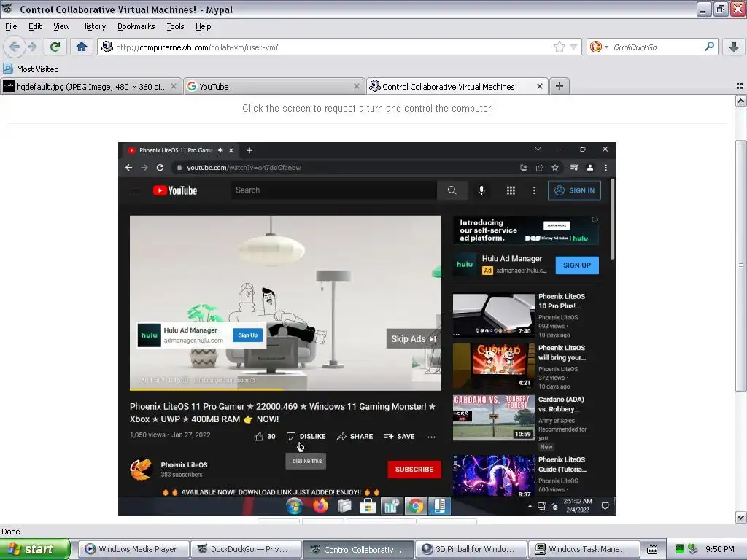Open the History menu
Viewport: 747px width, 560px height.
point(93,26)
